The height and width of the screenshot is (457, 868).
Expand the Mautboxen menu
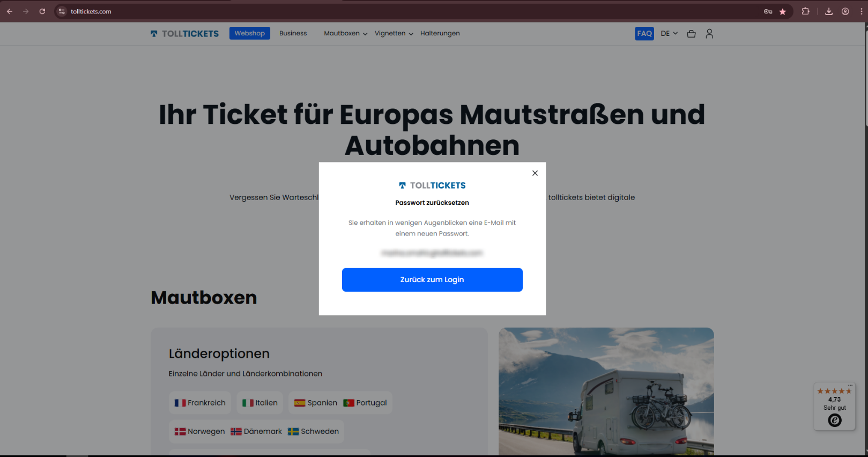pos(345,33)
